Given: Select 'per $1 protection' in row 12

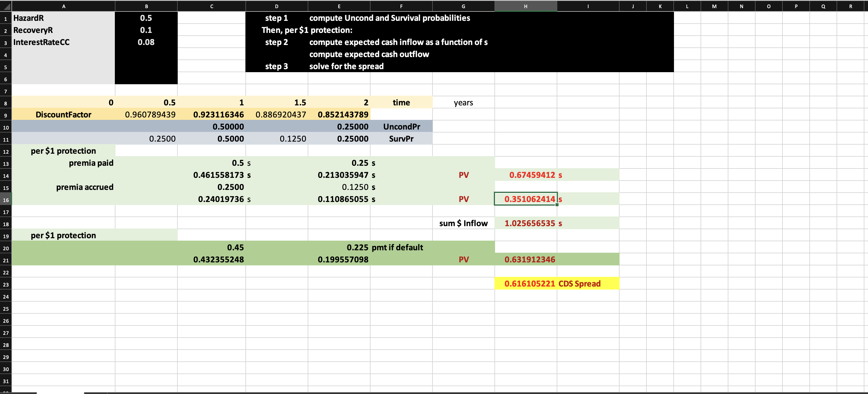Looking at the screenshot, I should pos(63,151).
